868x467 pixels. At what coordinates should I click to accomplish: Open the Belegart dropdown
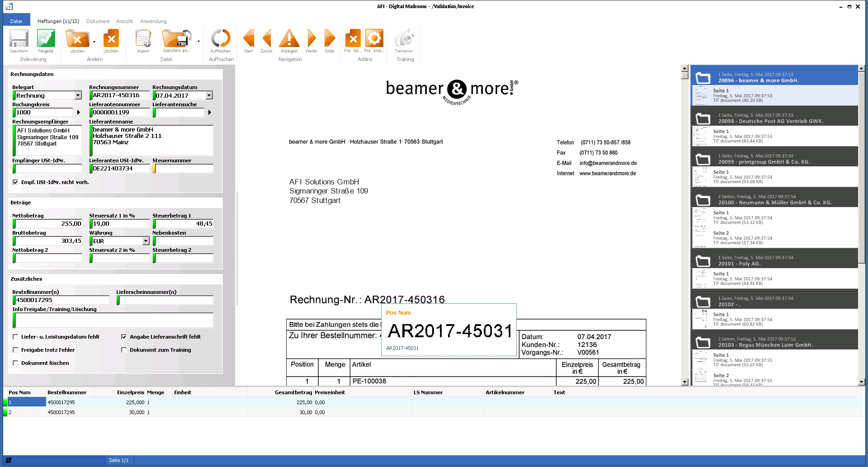(x=78, y=95)
